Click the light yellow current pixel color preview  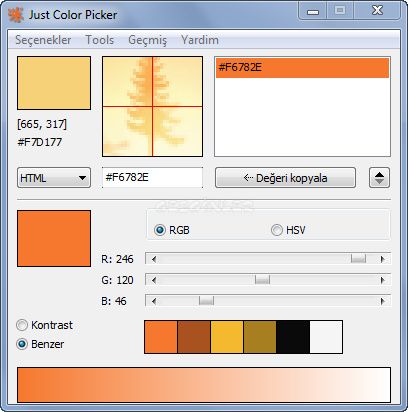(54, 83)
